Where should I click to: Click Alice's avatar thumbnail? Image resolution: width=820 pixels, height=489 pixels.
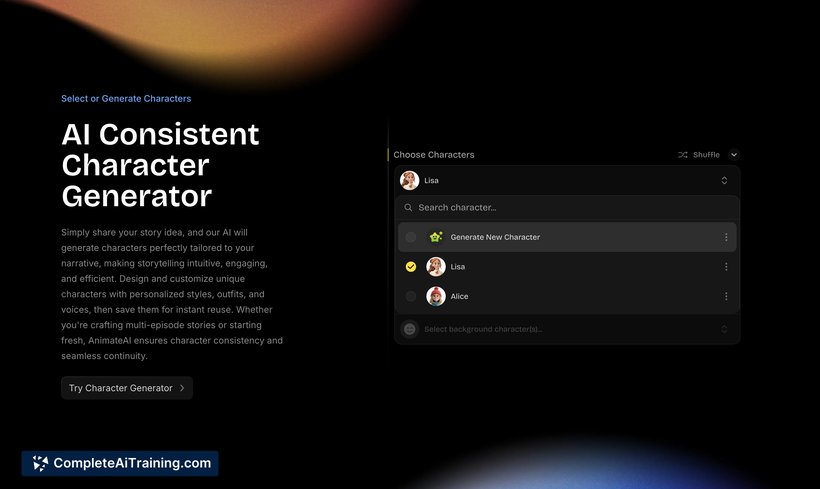point(436,297)
